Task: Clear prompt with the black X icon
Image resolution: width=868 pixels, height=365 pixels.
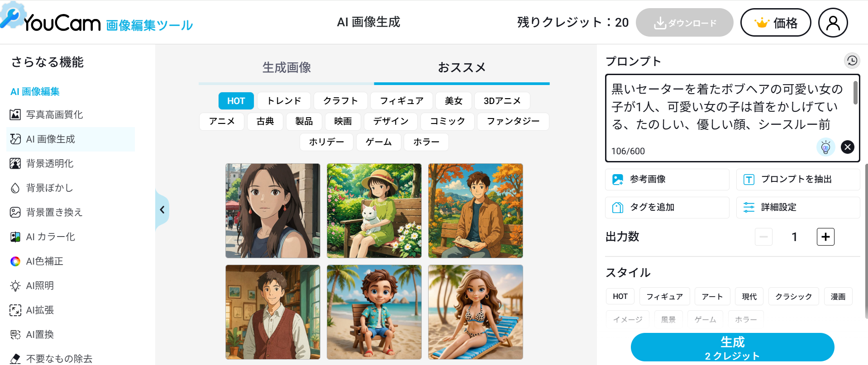Action: (x=848, y=147)
